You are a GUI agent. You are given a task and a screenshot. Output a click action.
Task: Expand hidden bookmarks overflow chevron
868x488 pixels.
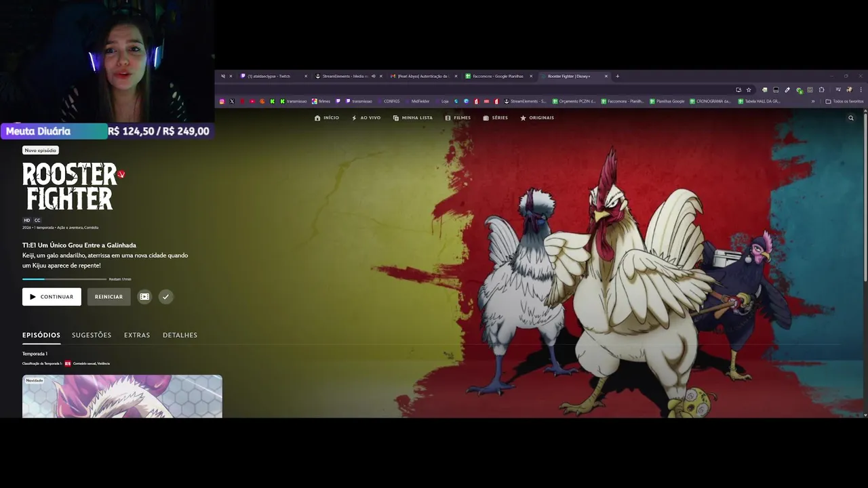point(813,101)
